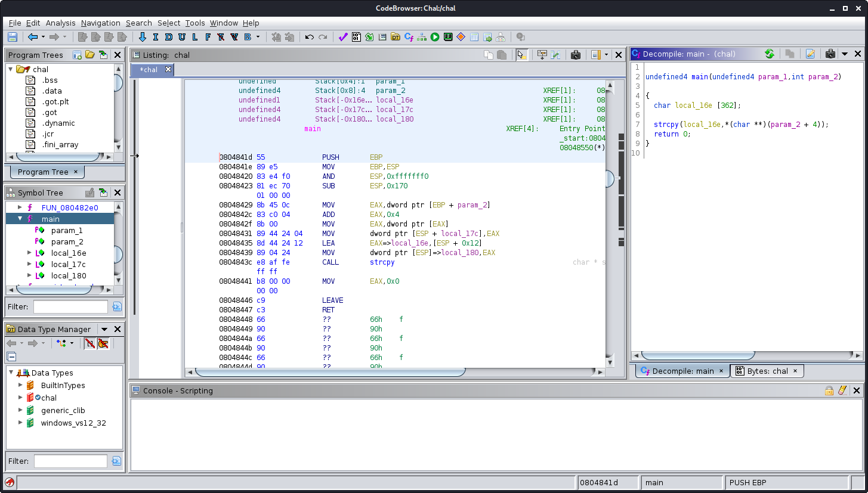868x493 pixels.
Task: Click the Symbol Tree Filter input field
Action: pos(70,307)
